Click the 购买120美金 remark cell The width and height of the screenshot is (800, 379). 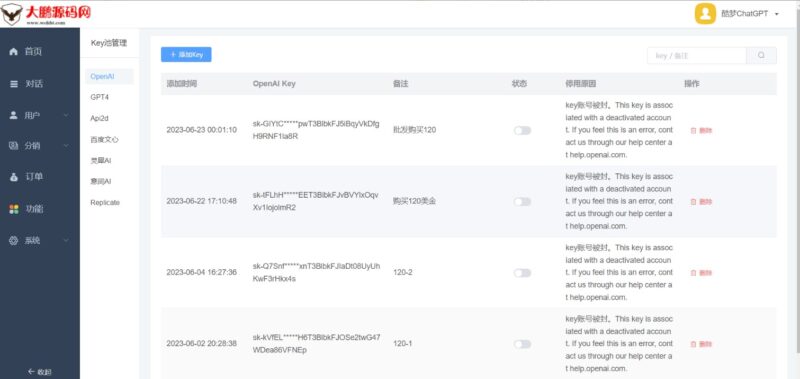click(x=415, y=201)
